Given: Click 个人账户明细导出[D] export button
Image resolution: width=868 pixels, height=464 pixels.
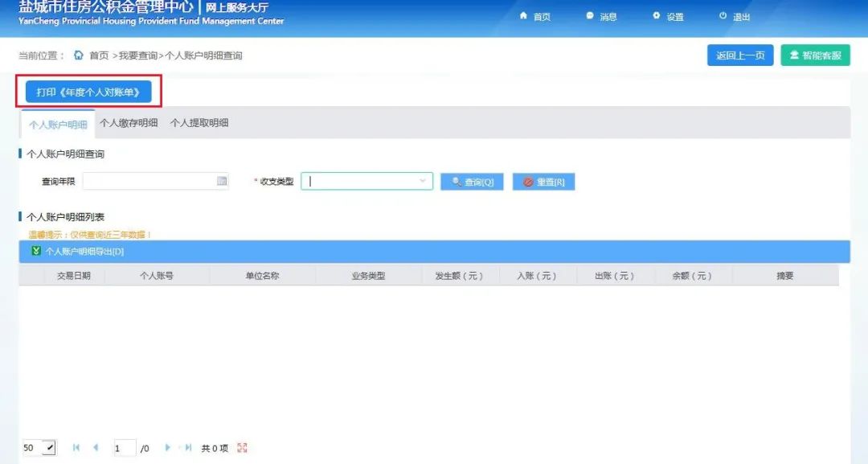Looking at the screenshot, I should (x=79, y=252).
